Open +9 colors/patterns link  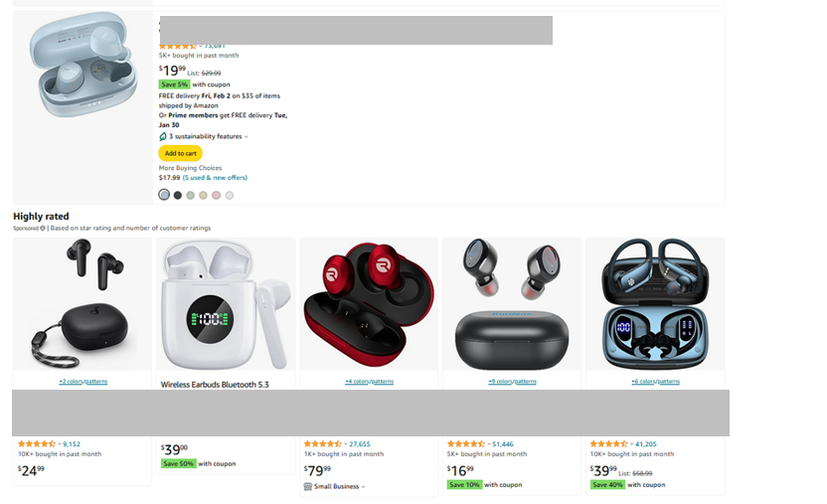(512, 381)
